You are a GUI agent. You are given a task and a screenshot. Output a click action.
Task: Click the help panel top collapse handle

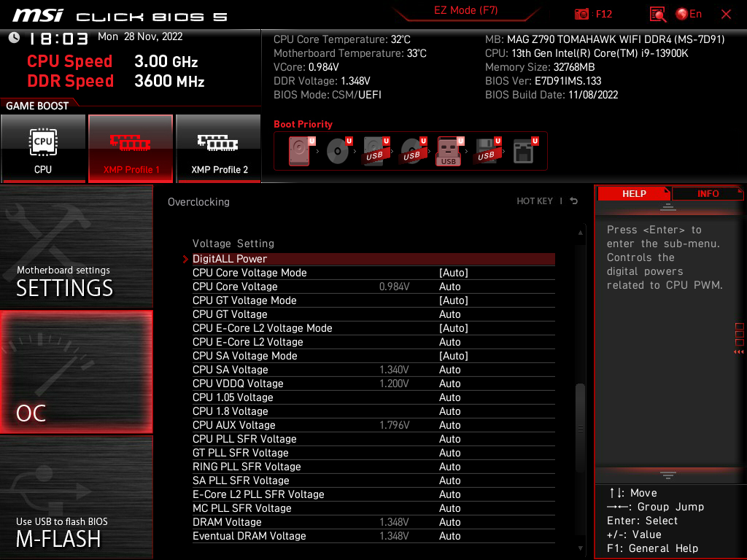668,206
